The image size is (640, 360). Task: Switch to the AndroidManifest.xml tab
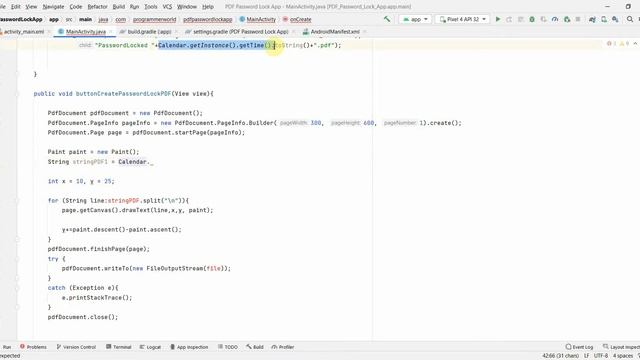335,31
